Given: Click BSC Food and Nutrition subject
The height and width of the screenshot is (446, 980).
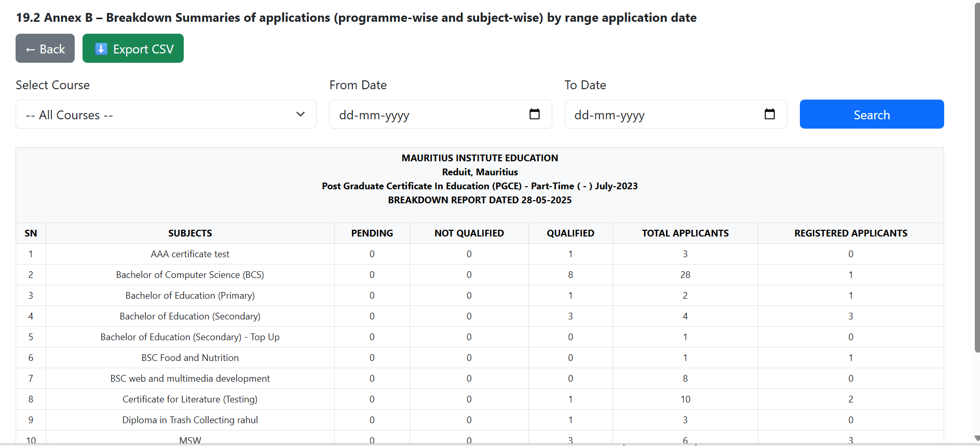Looking at the screenshot, I should [190, 358].
